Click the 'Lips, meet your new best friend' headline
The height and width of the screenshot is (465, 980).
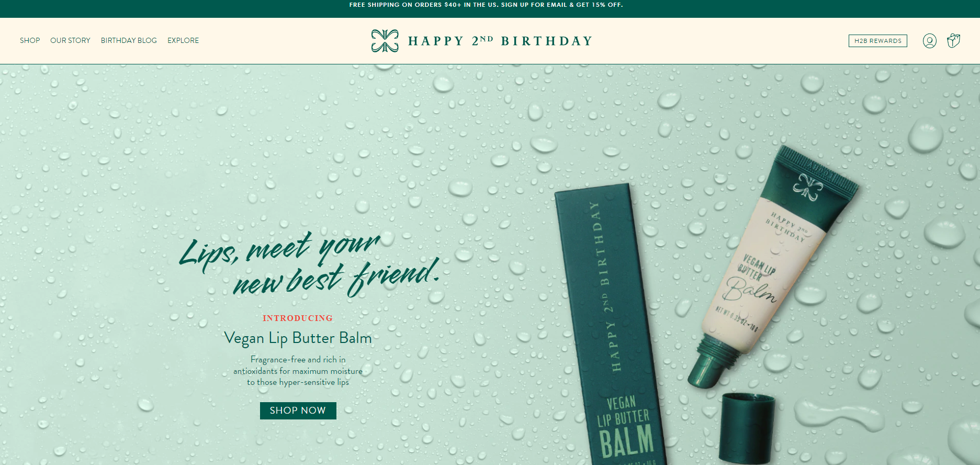click(309, 264)
